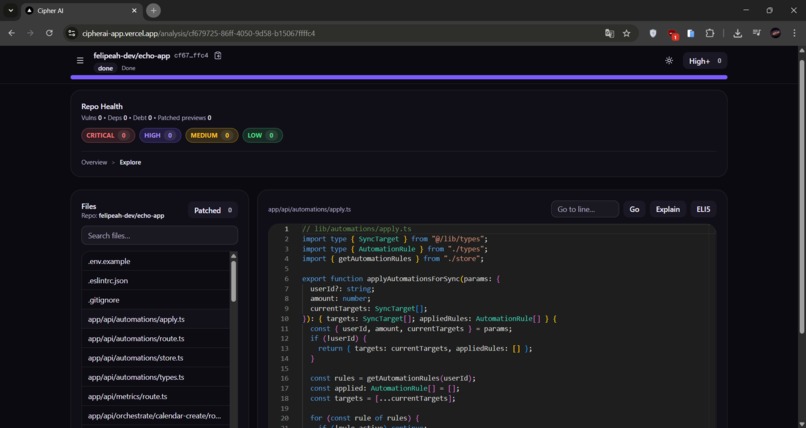This screenshot has width=806, height=428.
Task: Click the page scroll-up arrow
Action: pos(801,50)
